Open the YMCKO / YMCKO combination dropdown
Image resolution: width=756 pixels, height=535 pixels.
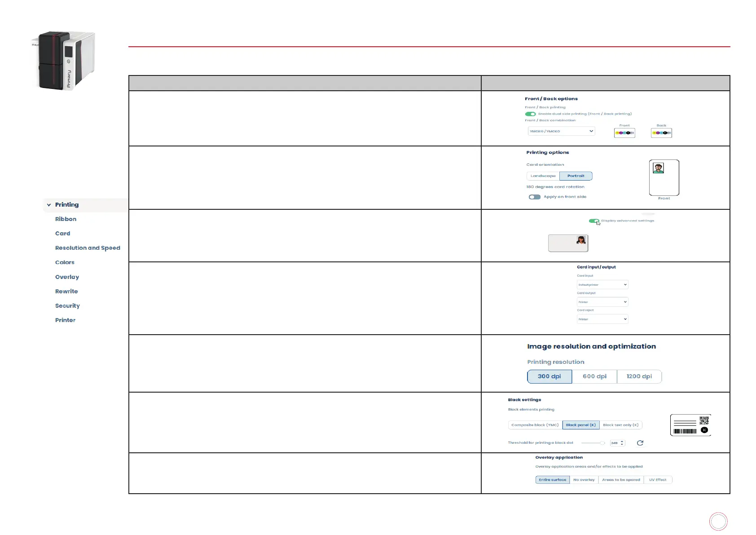[x=561, y=131]
